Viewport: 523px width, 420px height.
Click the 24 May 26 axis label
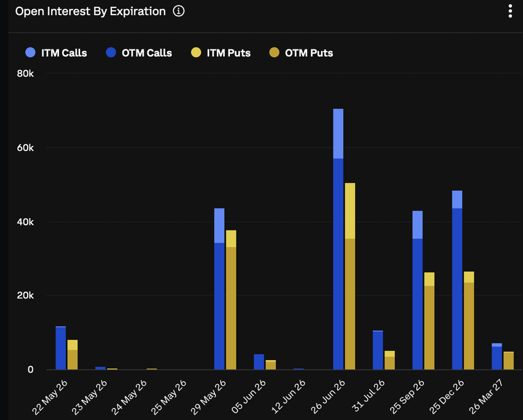(x=129, y=398)
